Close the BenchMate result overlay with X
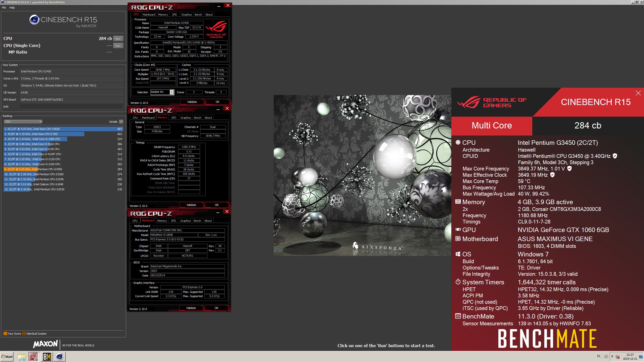The image size is (644, 362). (x=638, y=93)
